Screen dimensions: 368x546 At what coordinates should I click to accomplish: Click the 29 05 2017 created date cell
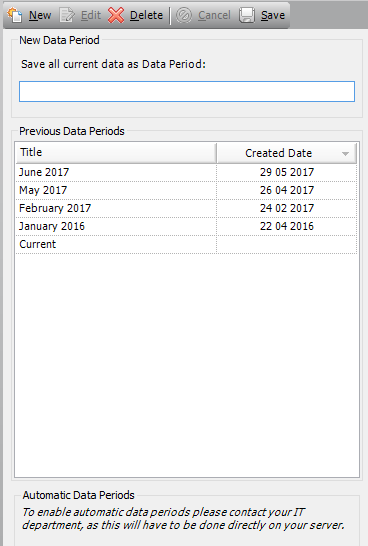287,172
